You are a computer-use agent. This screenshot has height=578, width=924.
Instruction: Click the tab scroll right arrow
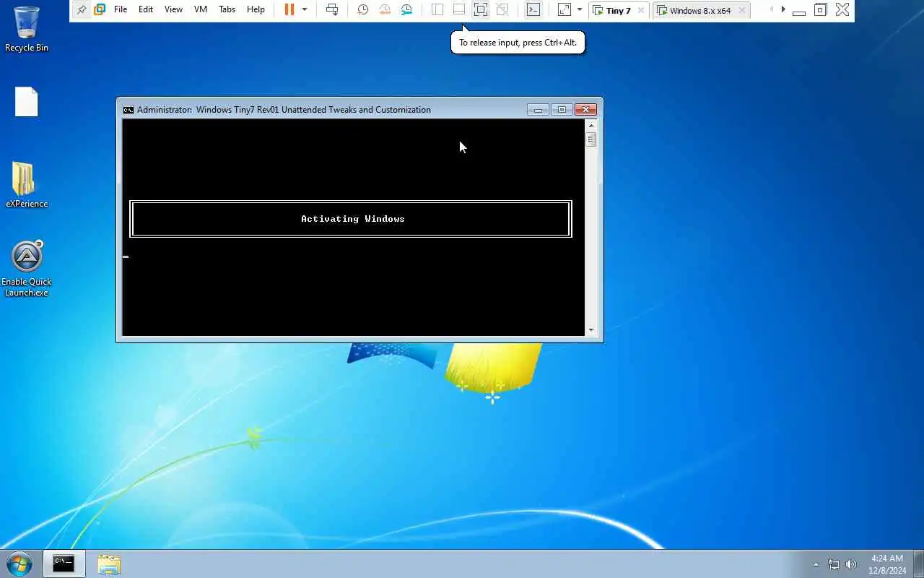783,9
